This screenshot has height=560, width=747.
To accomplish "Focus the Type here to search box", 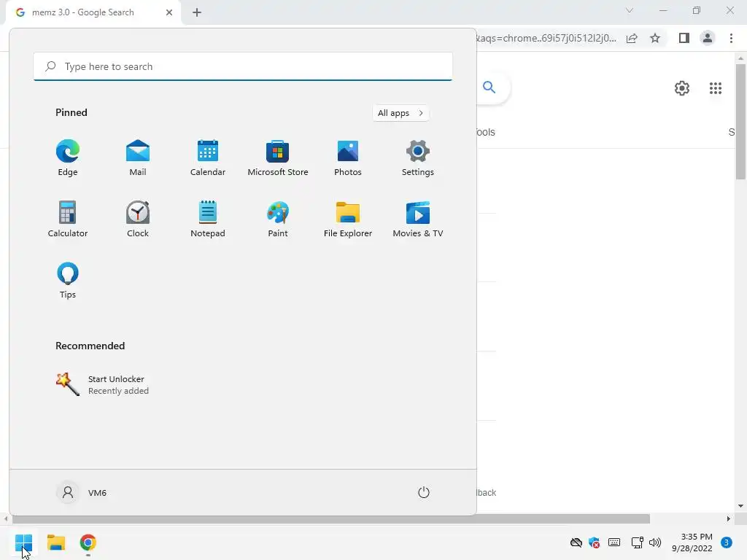I will pyautogui.click(x=243, y=66).
